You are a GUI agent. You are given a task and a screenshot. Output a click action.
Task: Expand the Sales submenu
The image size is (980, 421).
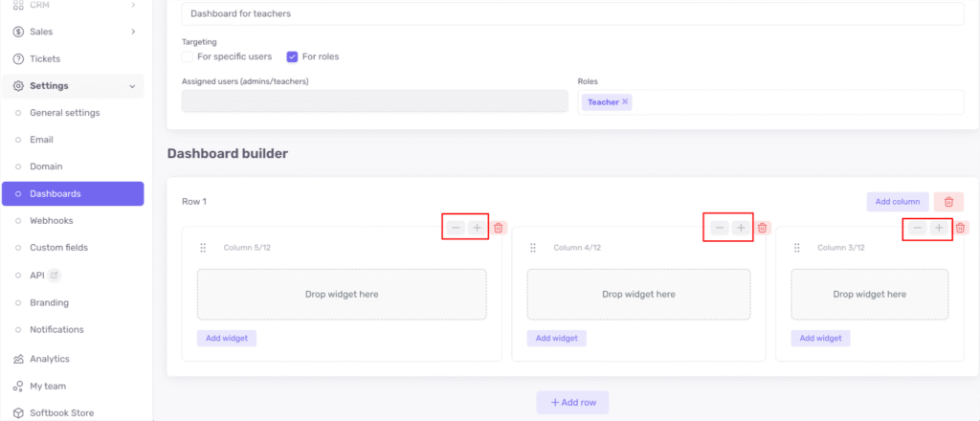132,32
